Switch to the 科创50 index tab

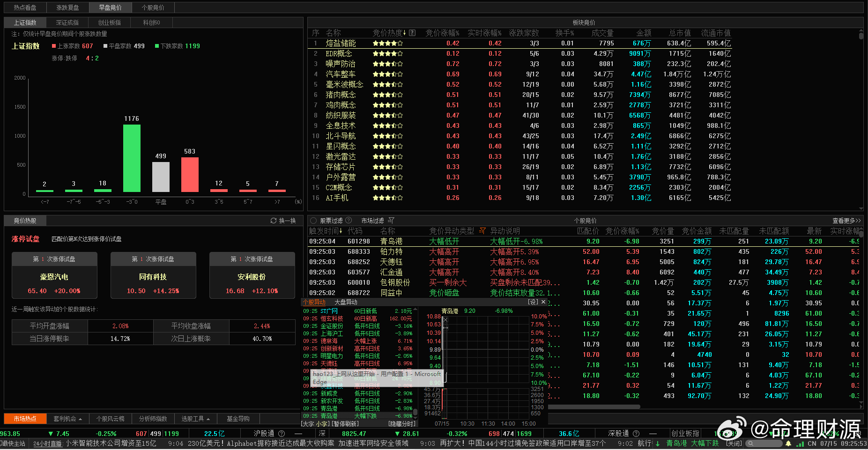coord(152,22)
